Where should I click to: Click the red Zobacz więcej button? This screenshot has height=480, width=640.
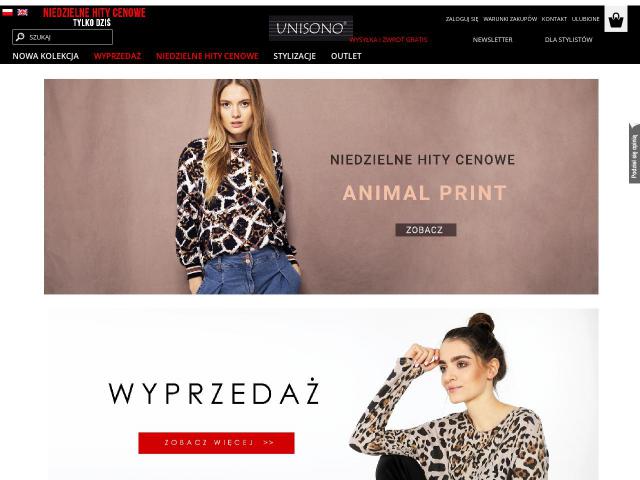pyautogui.click(x=216, y=443)
